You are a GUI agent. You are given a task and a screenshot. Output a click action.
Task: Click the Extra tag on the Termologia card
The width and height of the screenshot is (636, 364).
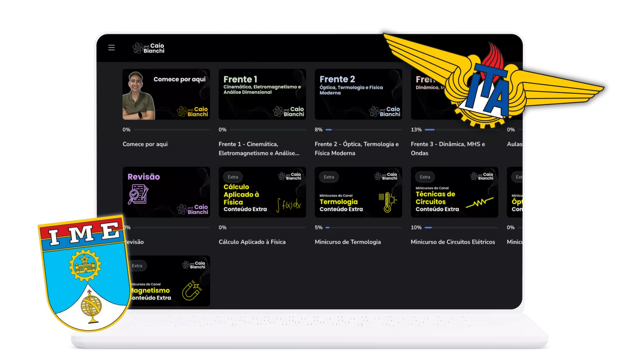tap(329, 177)
